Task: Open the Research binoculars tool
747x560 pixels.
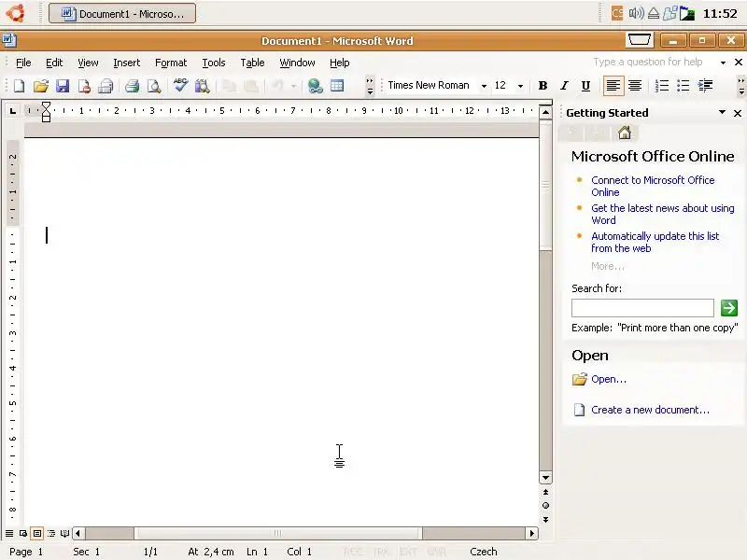Action: click(x=202, y=86)
